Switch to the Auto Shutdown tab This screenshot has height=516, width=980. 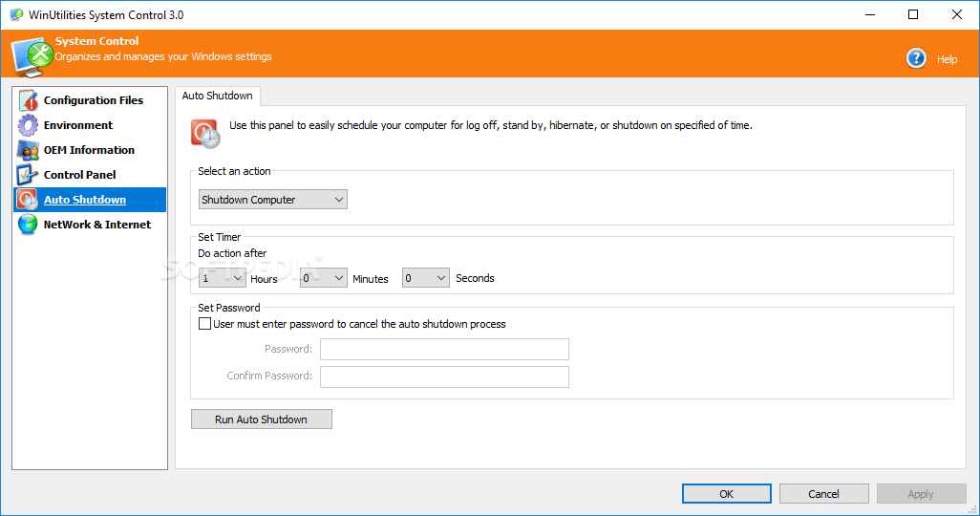tap(218, 96)
